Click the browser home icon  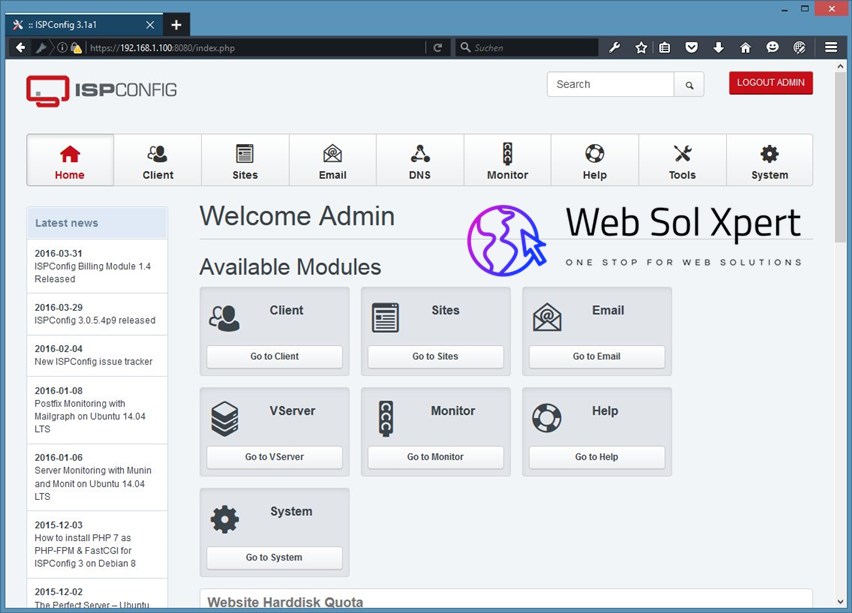pos(746,48)
